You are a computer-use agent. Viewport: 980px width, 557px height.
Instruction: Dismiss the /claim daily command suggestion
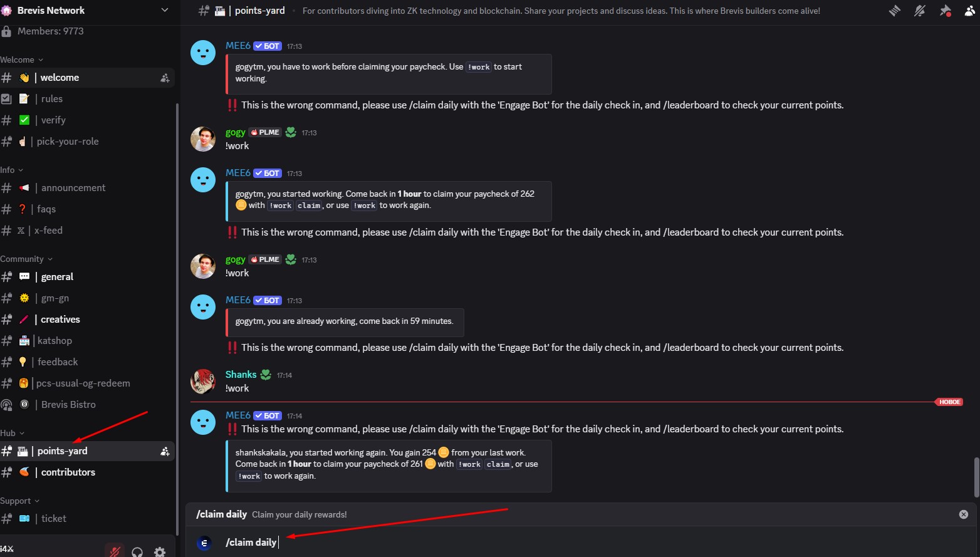(964, 514)
